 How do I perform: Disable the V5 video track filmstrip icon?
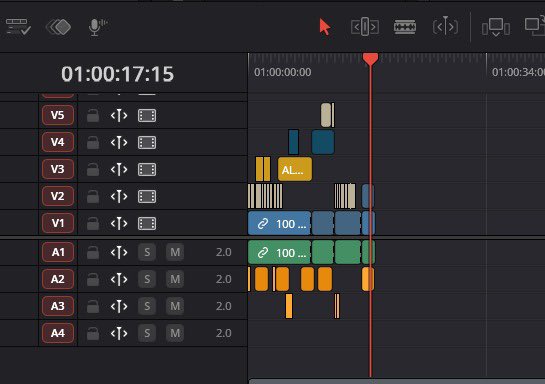147,116
